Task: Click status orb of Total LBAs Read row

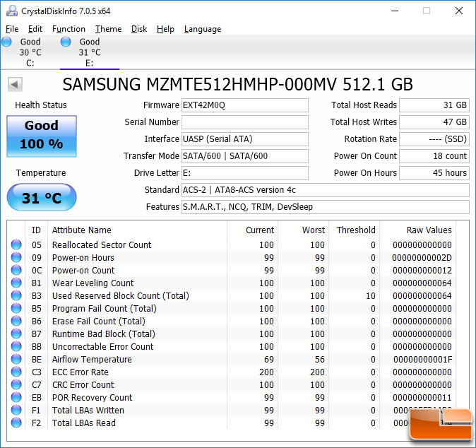Action: point(16,423)
